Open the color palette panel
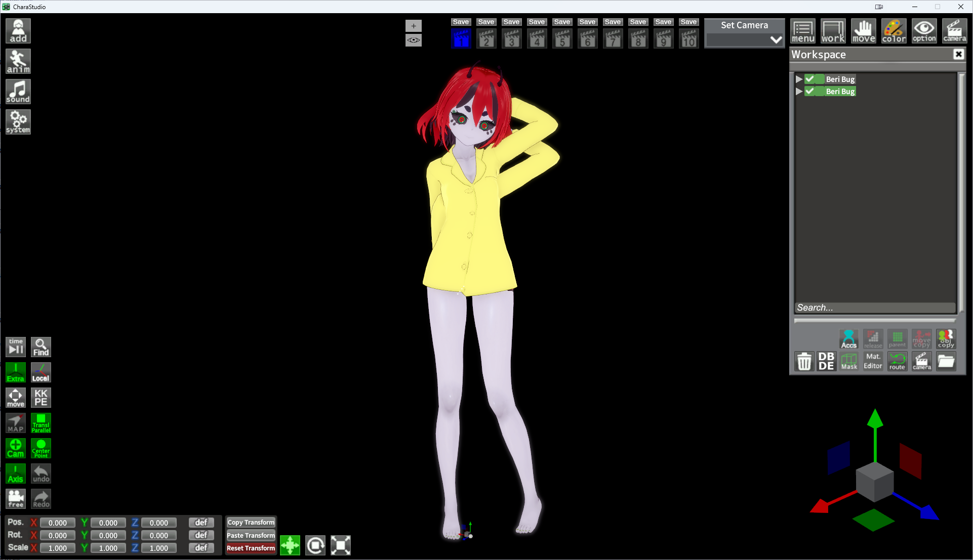The image size is (973, 560). [x=894, y=31]
